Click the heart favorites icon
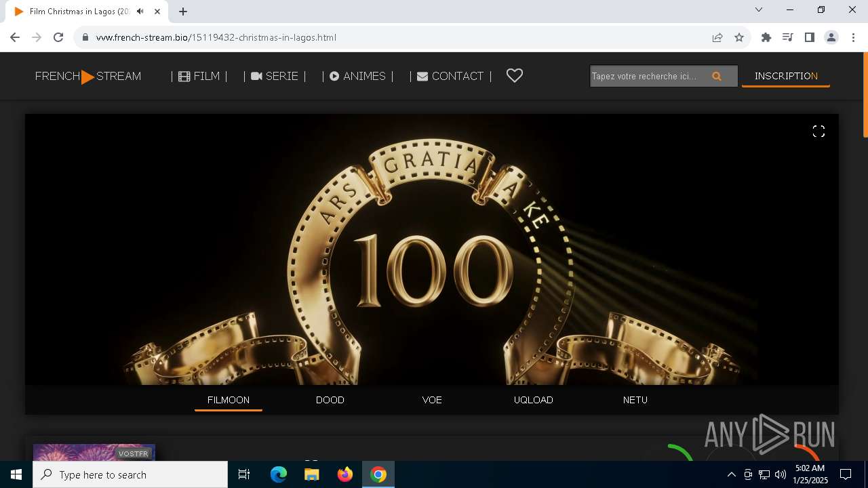 click(x=515, y=76)
